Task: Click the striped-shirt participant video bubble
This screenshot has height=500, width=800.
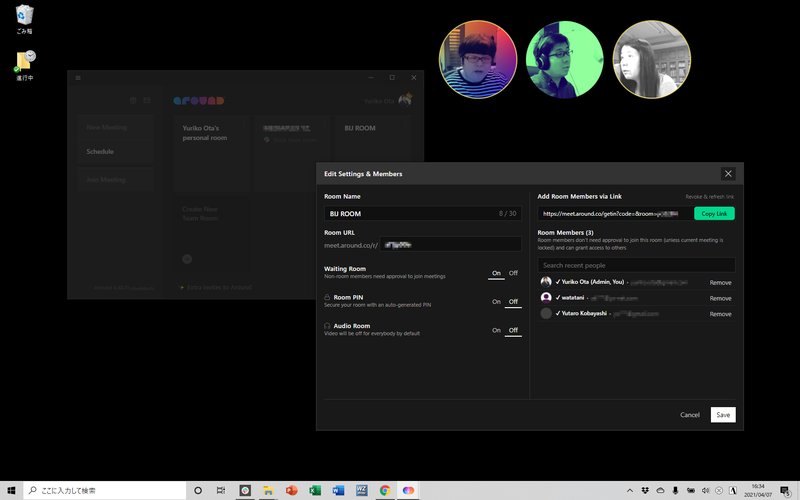Action: [478, 59]
